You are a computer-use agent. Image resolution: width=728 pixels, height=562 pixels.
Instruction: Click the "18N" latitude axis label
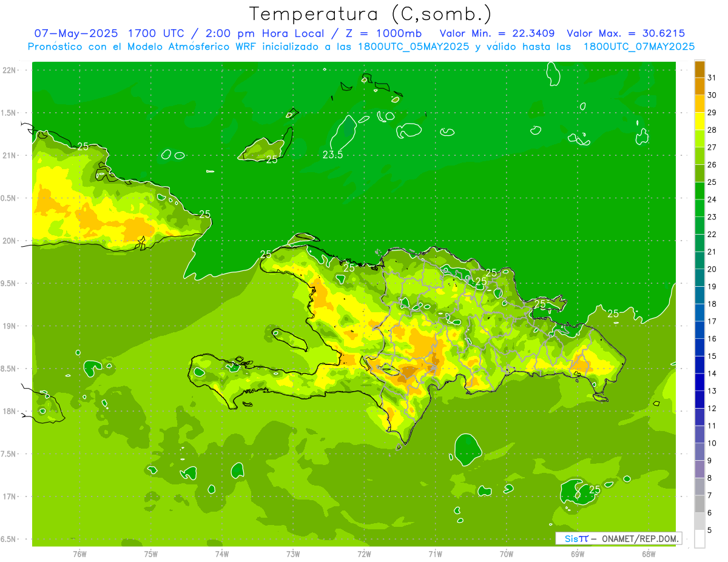point(10,412)
